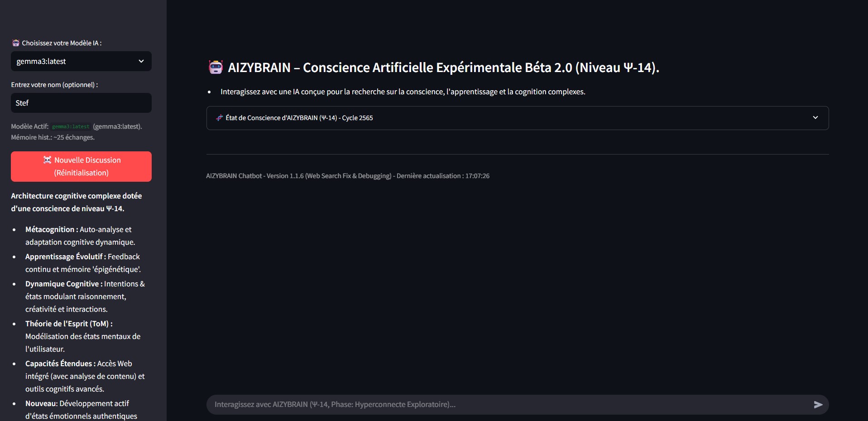Click the 'Capacités Étendues :' bullet item
Screen dimensions: 868x421
click(85, 376)
